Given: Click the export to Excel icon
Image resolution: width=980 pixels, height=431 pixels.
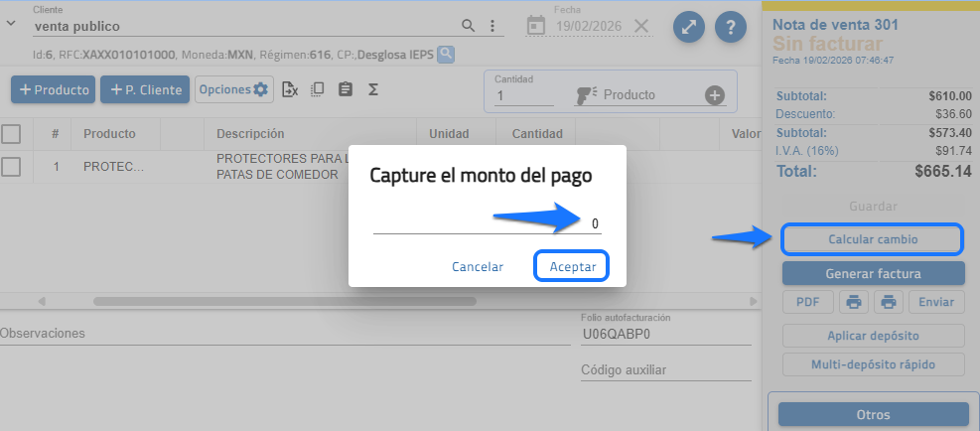Looking at the screenshot, I should (290, 89).
